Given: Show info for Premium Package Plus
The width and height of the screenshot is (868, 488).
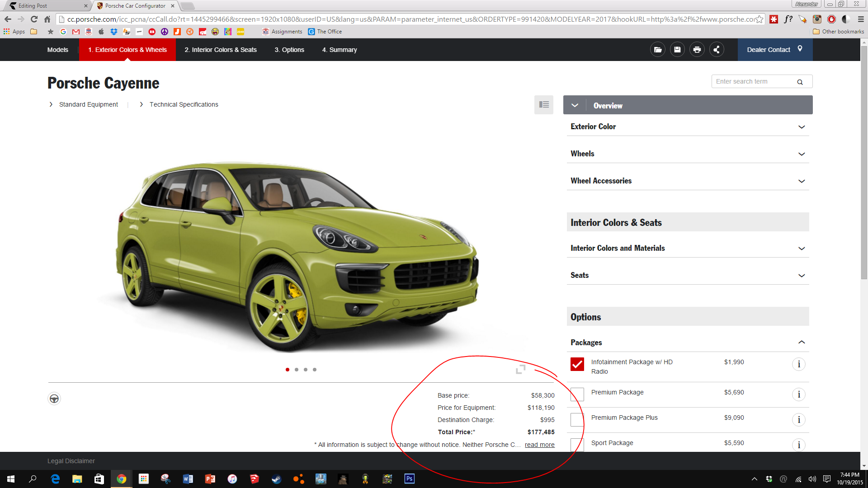Looking at the screenshot, I should 799,420.
